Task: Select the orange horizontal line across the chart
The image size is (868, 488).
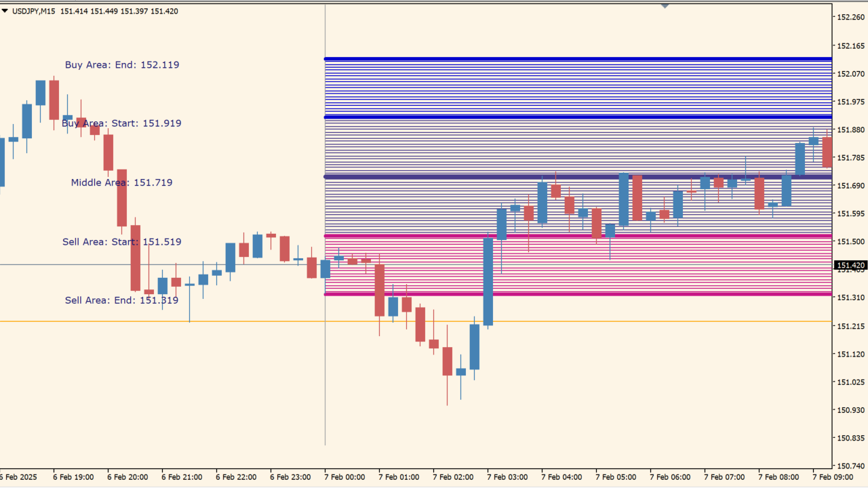Action: 416,321
